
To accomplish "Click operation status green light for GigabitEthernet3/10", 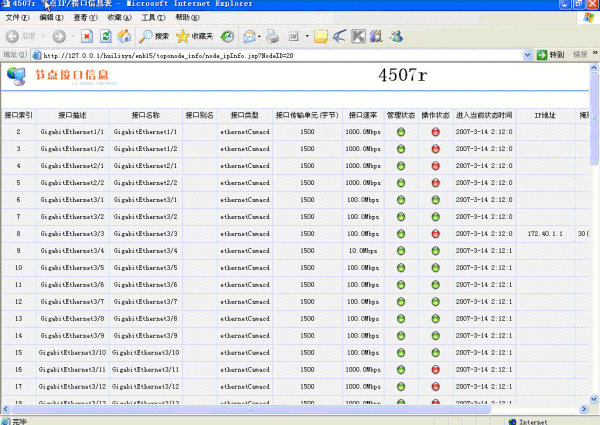I will pos(435,353).
